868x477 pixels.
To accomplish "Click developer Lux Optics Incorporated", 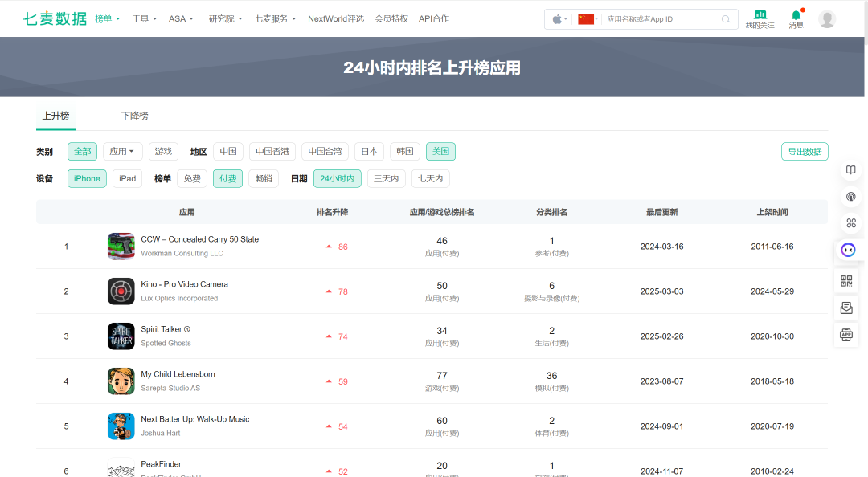I will [x=179, y=298].
